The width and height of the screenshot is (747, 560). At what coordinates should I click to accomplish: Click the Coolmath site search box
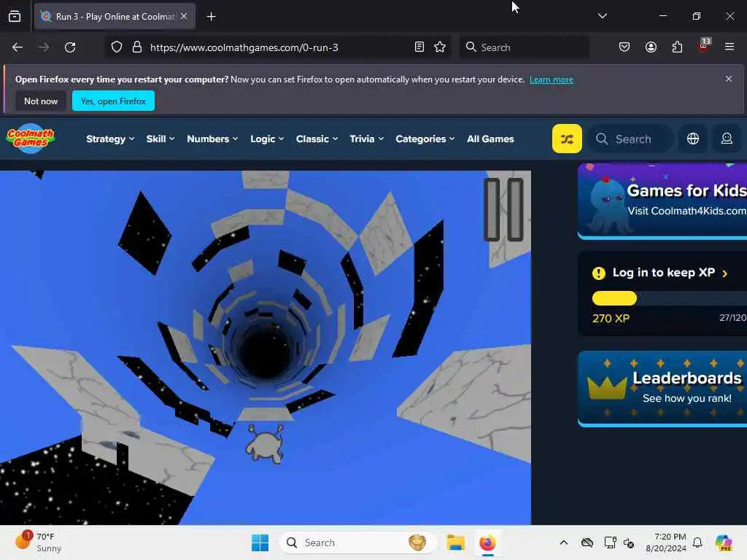[x=631, y=139]
